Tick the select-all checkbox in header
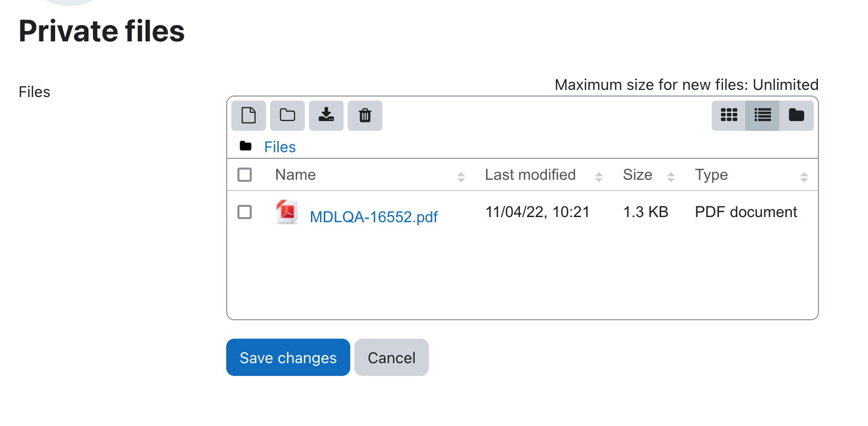The height and width of the screenshot is (426, 868). pos(245,175)
